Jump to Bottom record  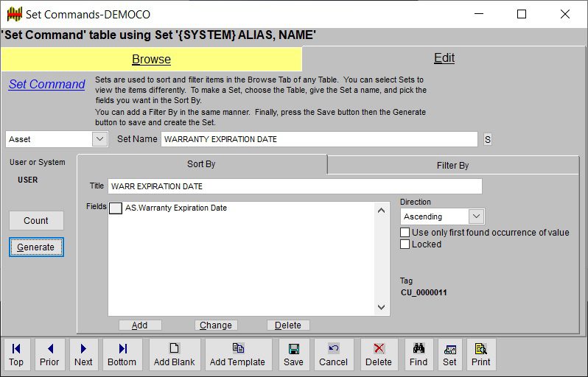122,354
